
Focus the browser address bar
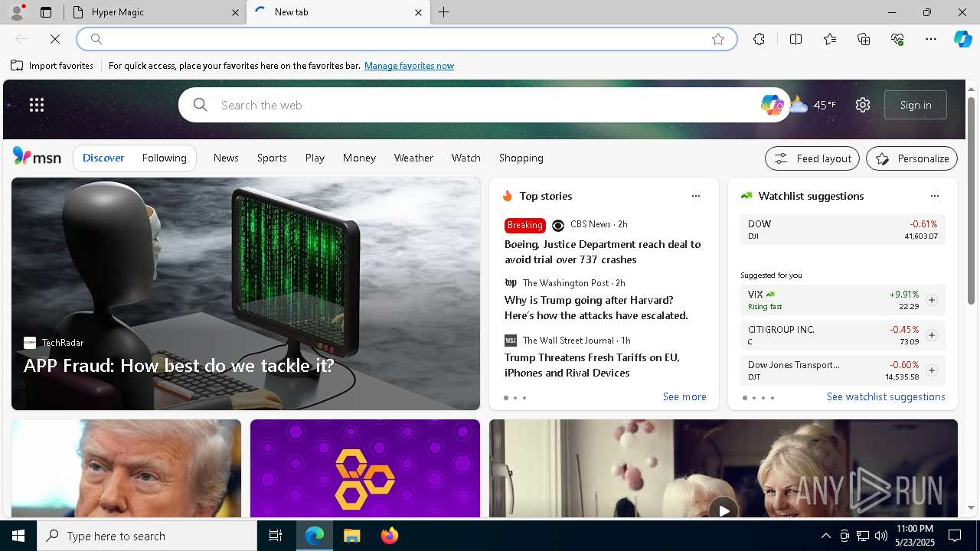tap(406, 39)
